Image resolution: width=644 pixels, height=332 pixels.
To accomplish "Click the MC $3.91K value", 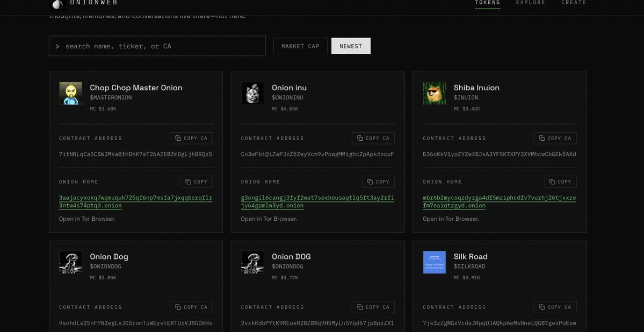I will tap(467, 278).
